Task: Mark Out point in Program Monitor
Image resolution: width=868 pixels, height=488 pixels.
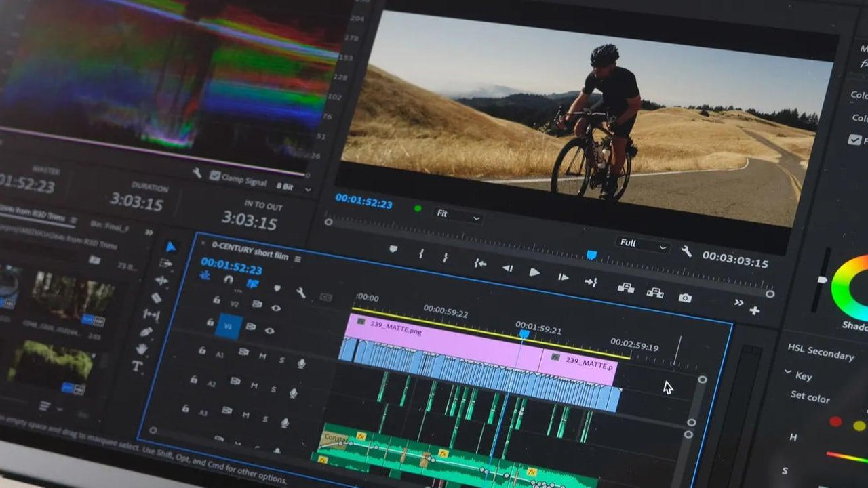Action: [446, 258]
